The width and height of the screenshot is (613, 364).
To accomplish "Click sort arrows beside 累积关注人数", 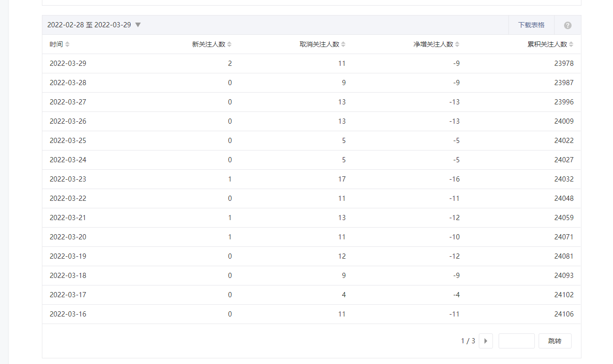I will (571, 44).
